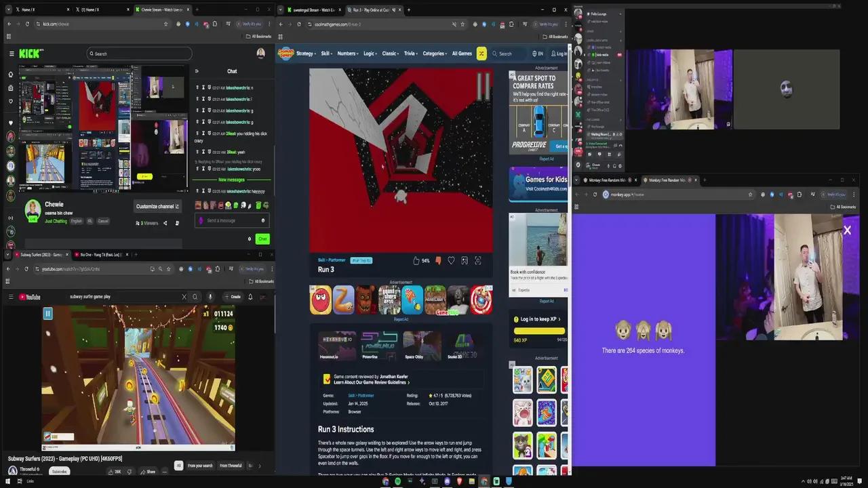Open Task View on taskbar

[20, 481]
